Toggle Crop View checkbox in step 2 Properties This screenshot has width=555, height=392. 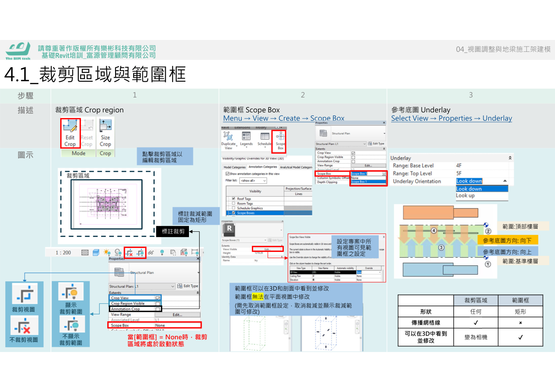point(353,153)
